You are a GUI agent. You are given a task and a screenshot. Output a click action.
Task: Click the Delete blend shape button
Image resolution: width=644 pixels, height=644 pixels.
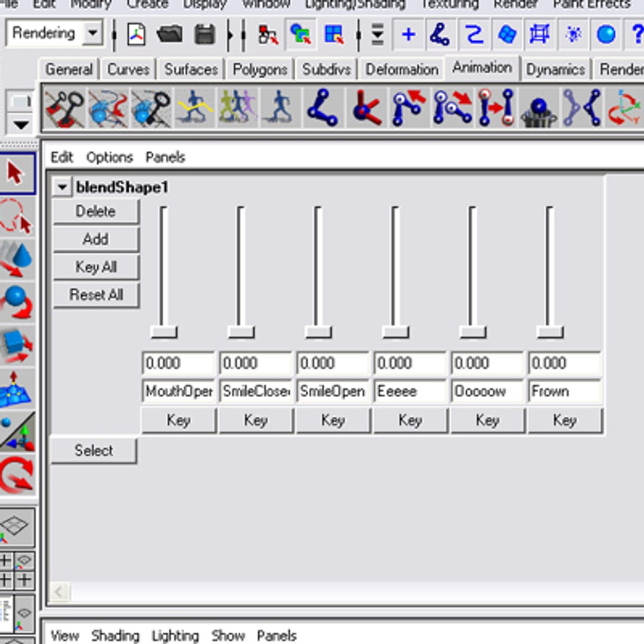coord(96,212)
